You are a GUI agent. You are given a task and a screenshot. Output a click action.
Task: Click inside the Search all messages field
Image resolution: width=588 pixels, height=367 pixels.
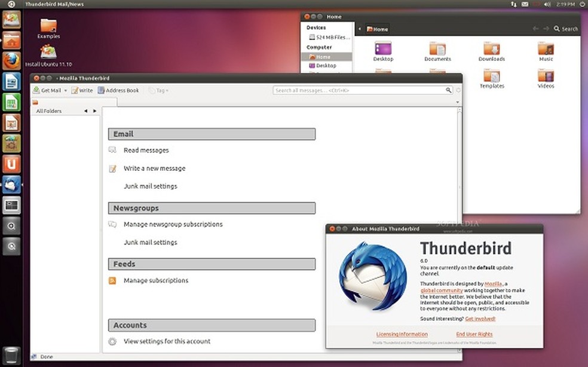(359, 90)
